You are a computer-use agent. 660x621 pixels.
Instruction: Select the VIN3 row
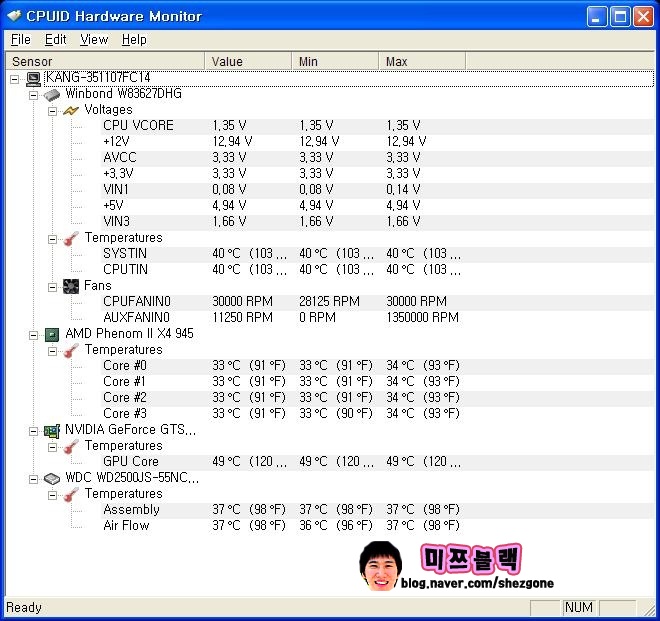click(378, 222)
